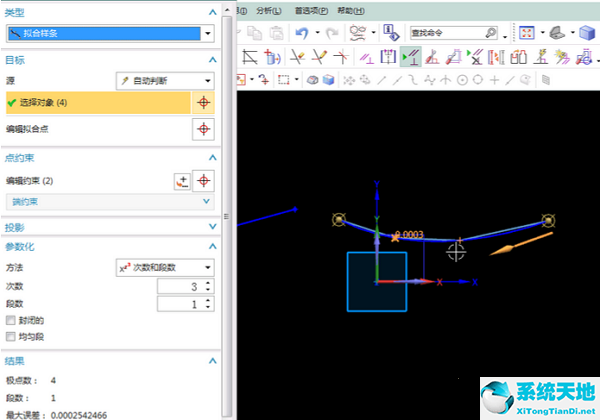Viewport: 600px width, 420px height.
Task: Open the 自动判断 source dropdown
Action: 207,81
